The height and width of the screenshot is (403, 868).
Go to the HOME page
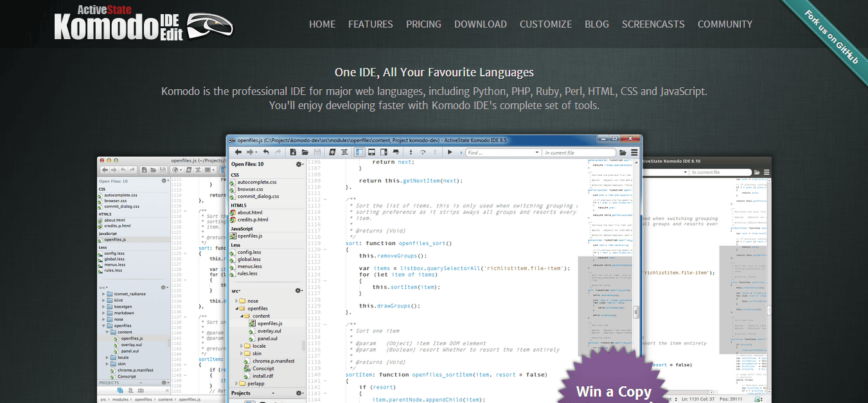coord(322,24)
